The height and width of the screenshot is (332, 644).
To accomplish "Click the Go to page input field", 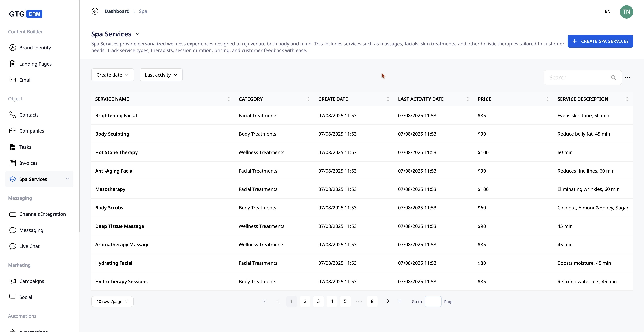I will [433, 301].
